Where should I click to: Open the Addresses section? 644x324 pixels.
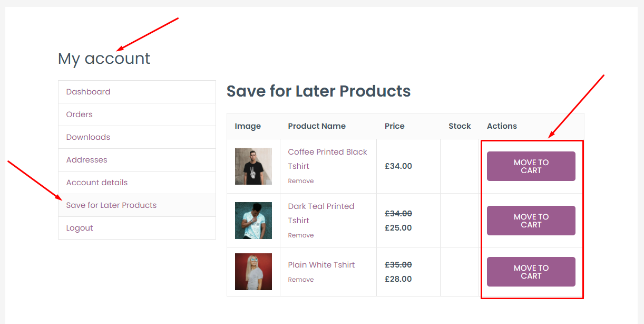click(x=86, y=159)
